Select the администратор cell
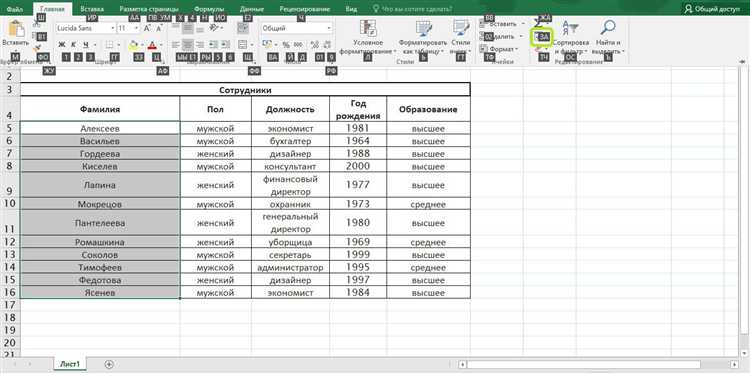This screenshot has height=373, width=750. pos(290,267)
